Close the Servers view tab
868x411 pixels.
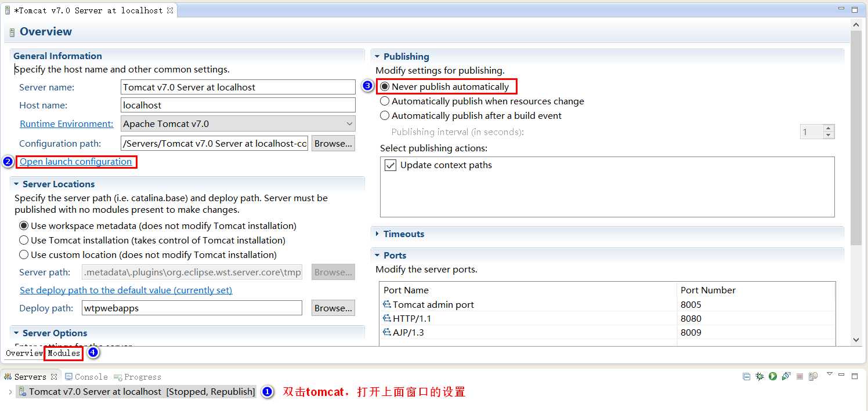coord(54,377)
